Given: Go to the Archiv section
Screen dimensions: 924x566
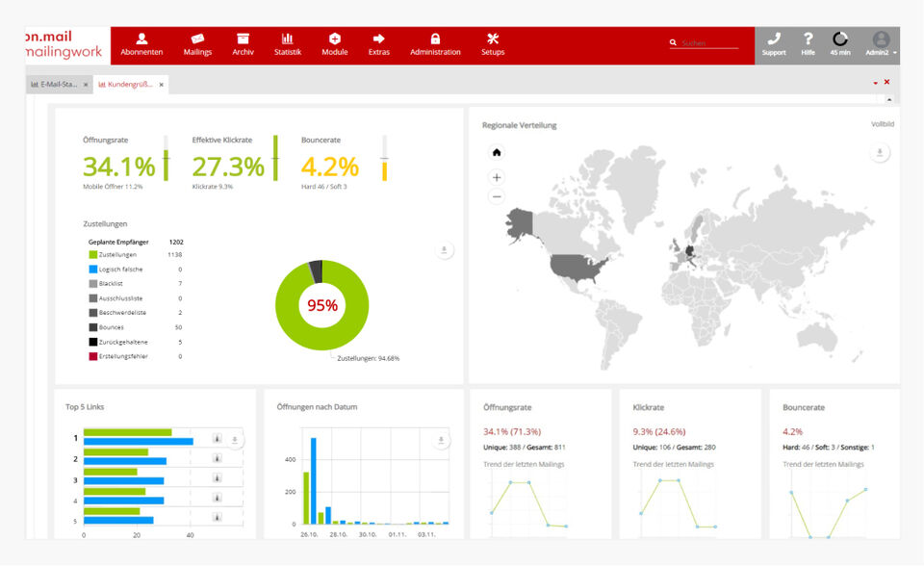Looking at the screenshot, I should [x=244, y=44].
